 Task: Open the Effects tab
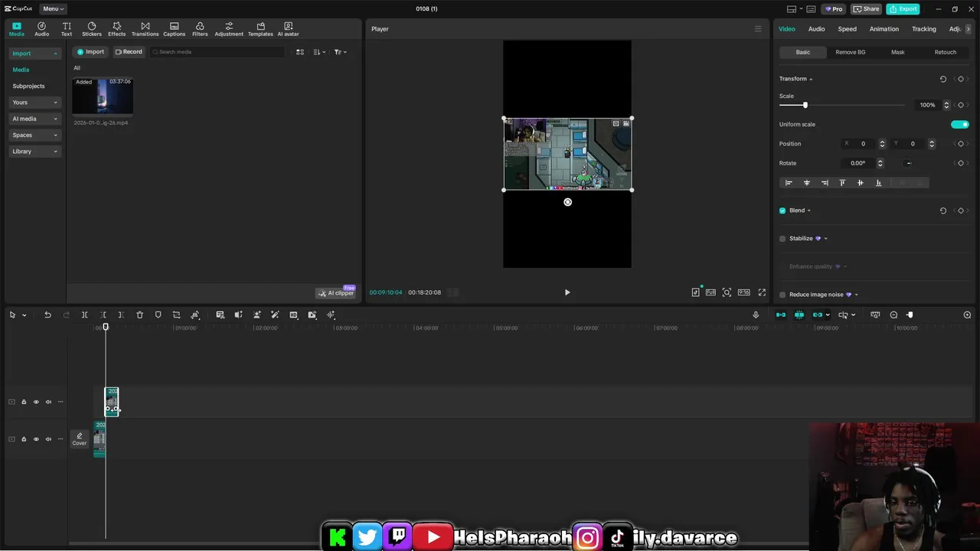point(116,29)
